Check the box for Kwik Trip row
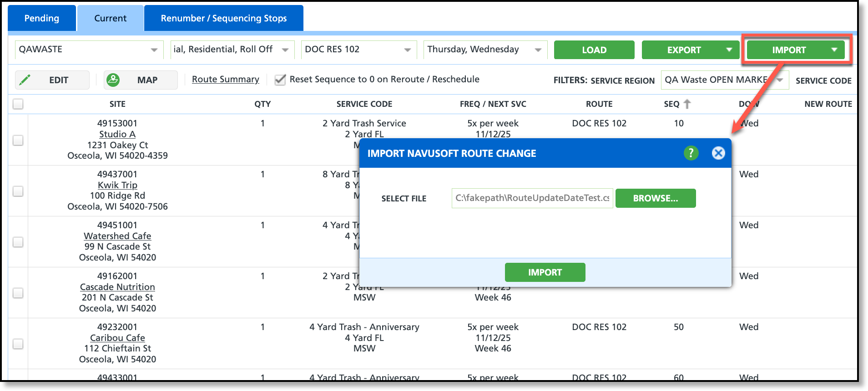 [18, 191]
